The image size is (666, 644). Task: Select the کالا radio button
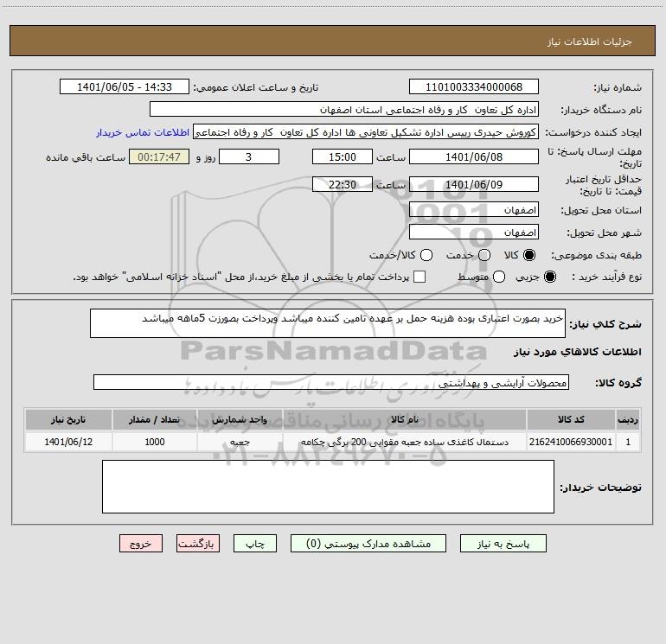pos(529,255)
